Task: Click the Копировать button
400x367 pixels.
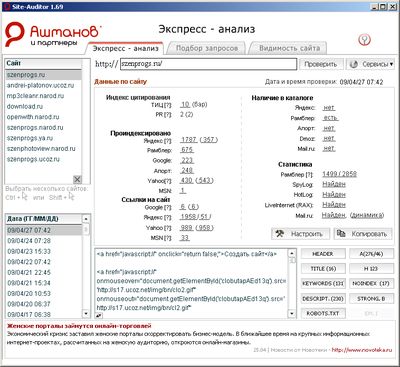Action: pyautogui.click(x=363, y=234)
